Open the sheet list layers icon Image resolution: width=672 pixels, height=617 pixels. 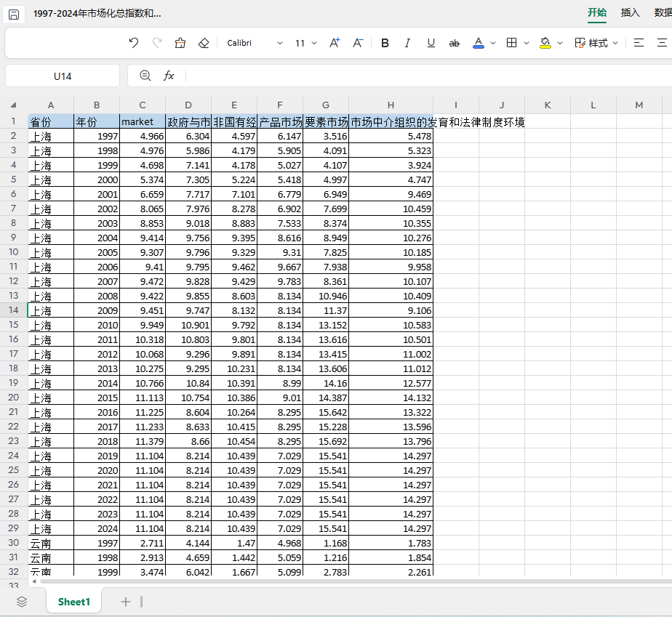(x=22, y=601)
